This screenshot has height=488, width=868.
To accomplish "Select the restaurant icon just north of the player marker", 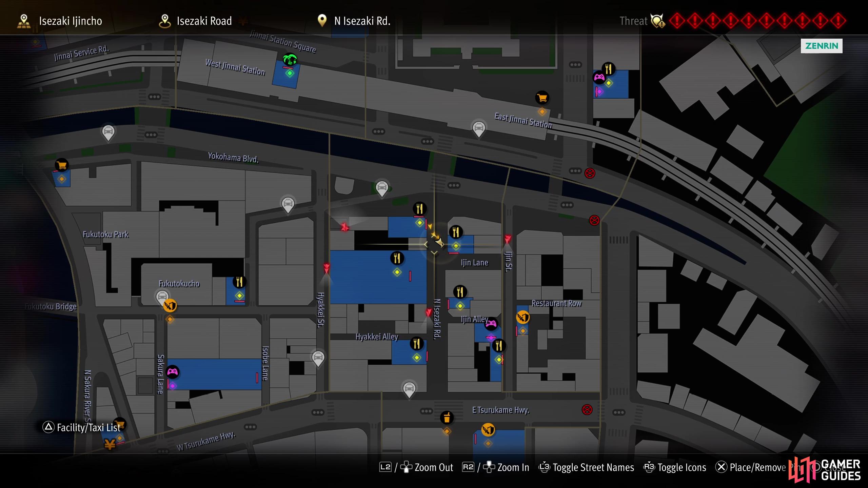I will (420, 208).
